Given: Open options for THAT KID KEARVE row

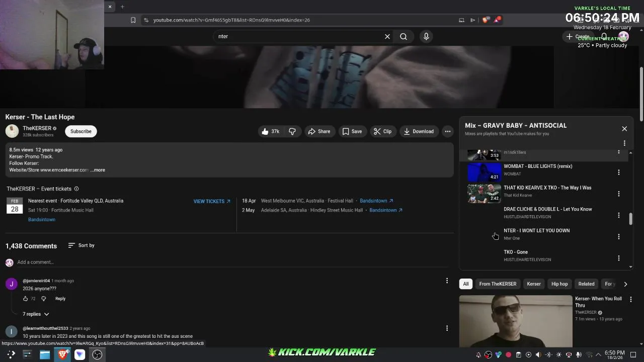Looking at the screenshot, I should pos(619,194).
